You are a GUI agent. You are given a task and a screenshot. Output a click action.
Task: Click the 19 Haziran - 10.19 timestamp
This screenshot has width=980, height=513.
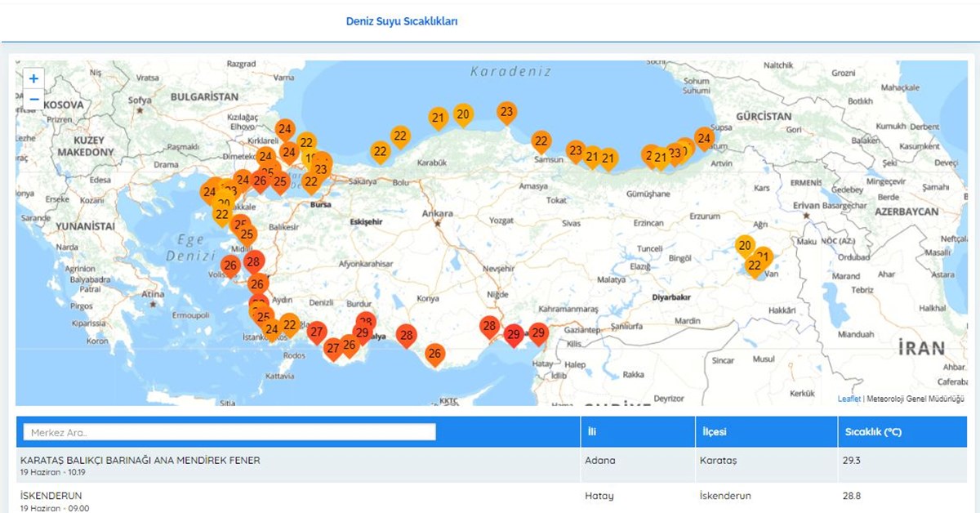53,472
